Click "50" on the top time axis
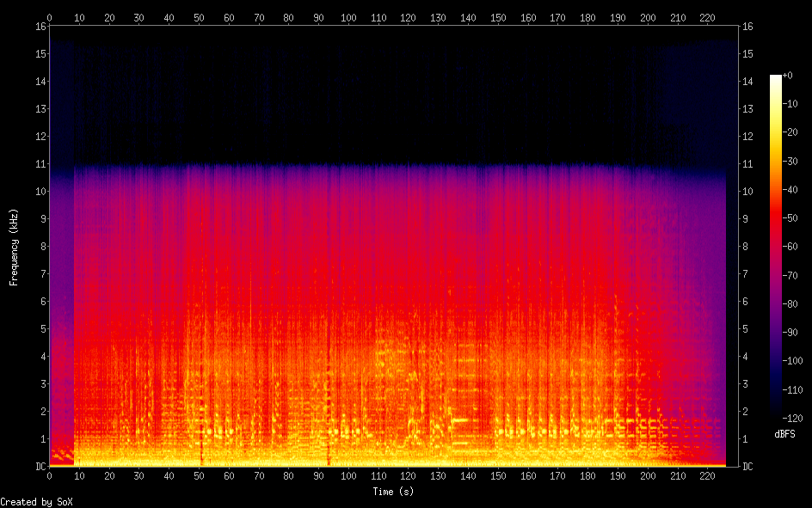 click(199, 17)
